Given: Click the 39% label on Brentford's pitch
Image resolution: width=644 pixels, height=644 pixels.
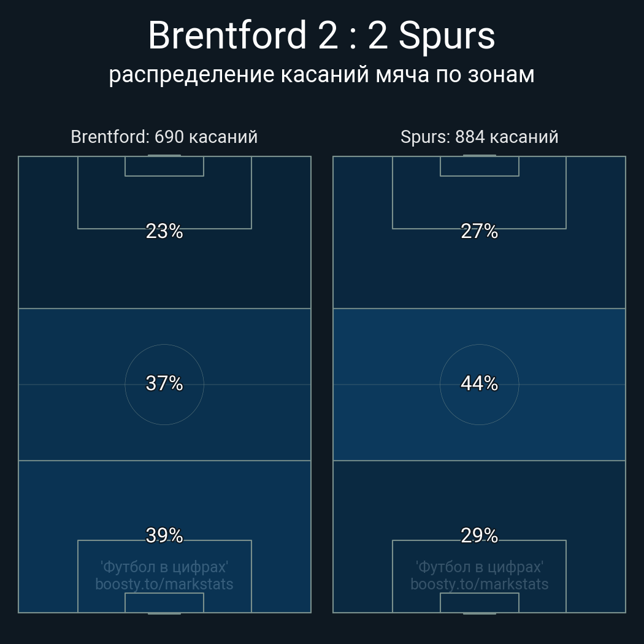Looking at the screenshot, I should point(164,535).
